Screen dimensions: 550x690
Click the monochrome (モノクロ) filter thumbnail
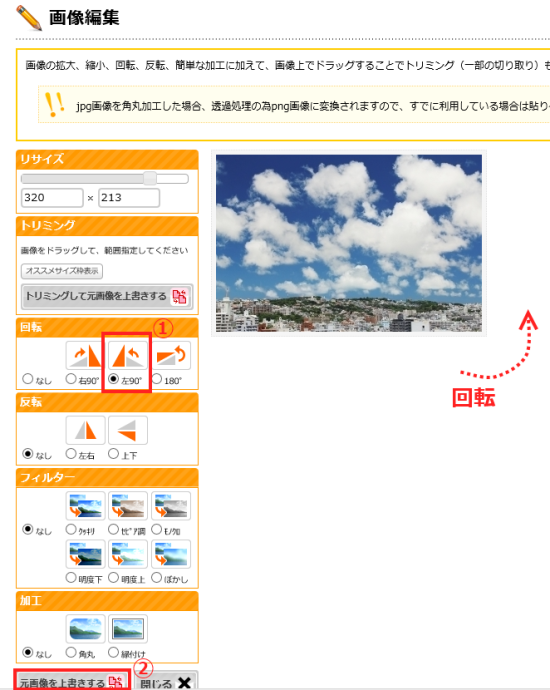click(x=171, y=506)
